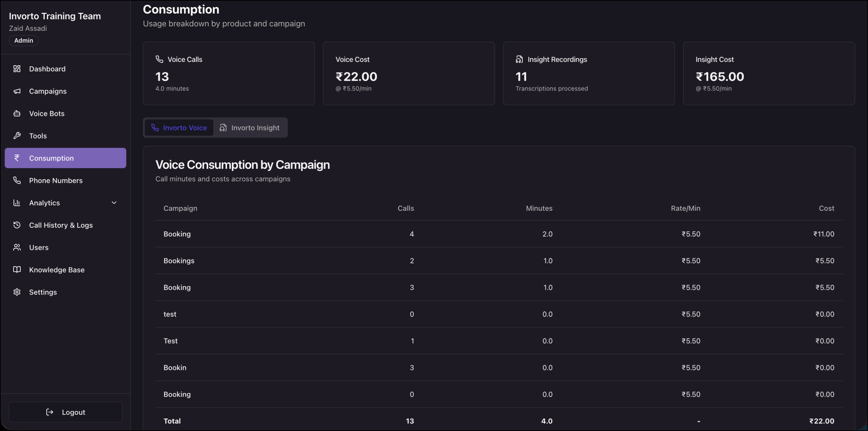The image size is (868, 431).
Task: Click the Settings gear icon
Action: point(17,292)
